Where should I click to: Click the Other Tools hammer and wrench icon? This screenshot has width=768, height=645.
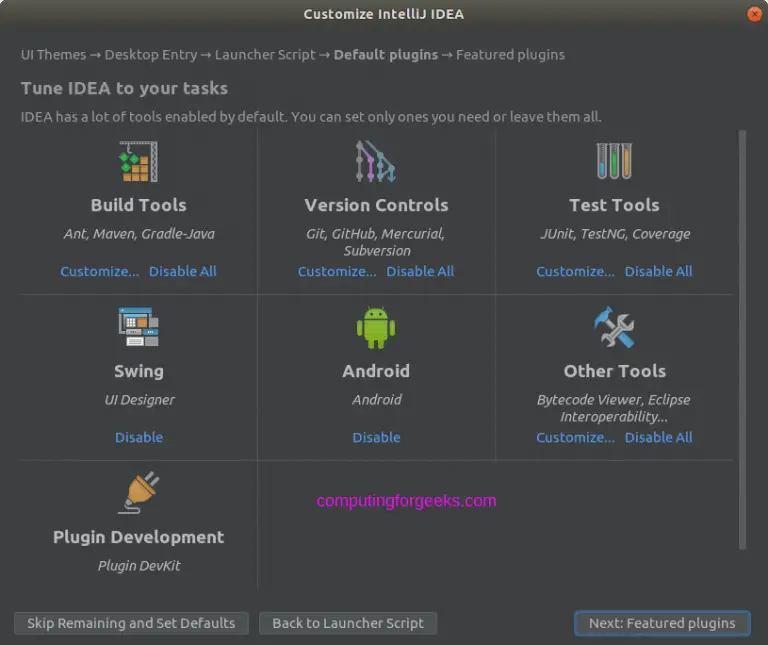pos(614,327)
